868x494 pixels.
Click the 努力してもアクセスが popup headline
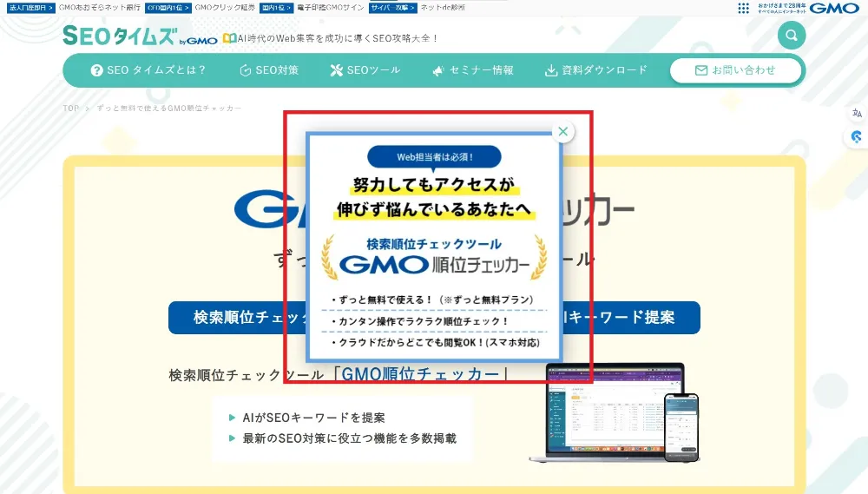(x=434, y=185)
